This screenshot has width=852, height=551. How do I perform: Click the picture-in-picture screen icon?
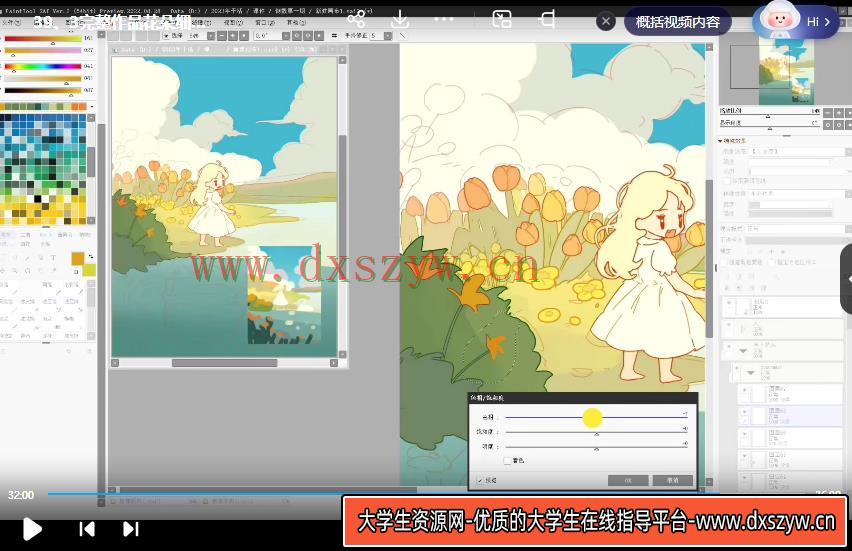502,20
